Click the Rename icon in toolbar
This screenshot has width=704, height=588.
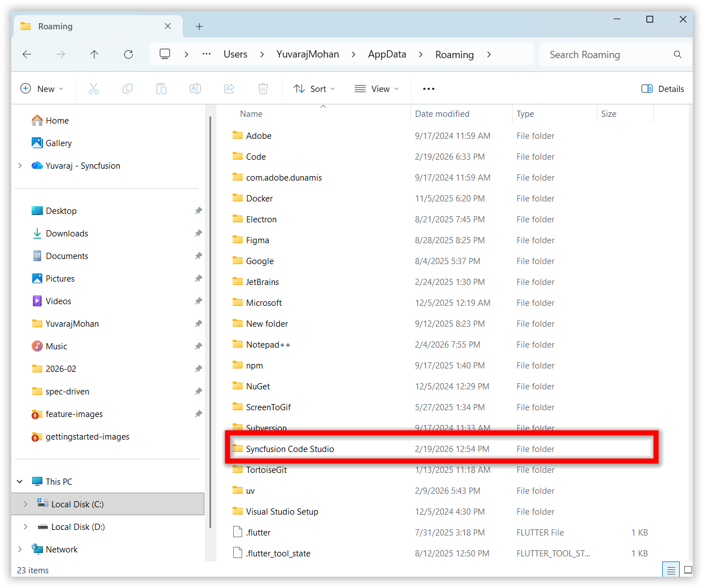195,89
